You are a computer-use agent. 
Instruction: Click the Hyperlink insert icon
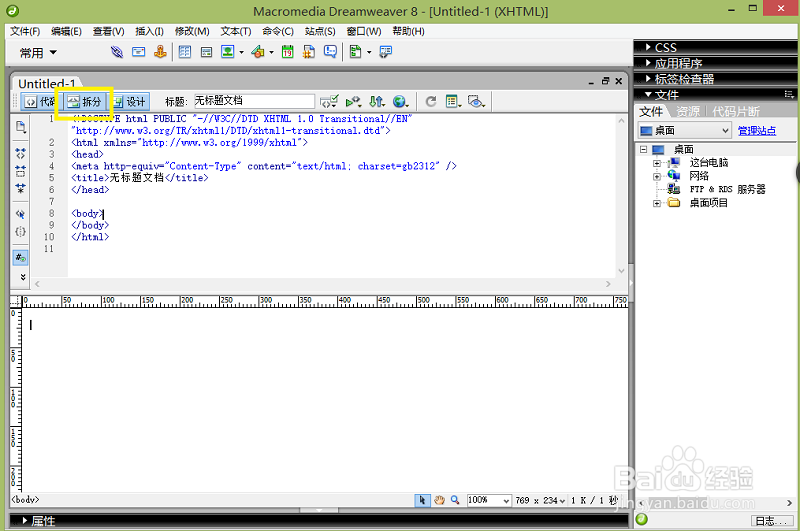tap(117, 52)
